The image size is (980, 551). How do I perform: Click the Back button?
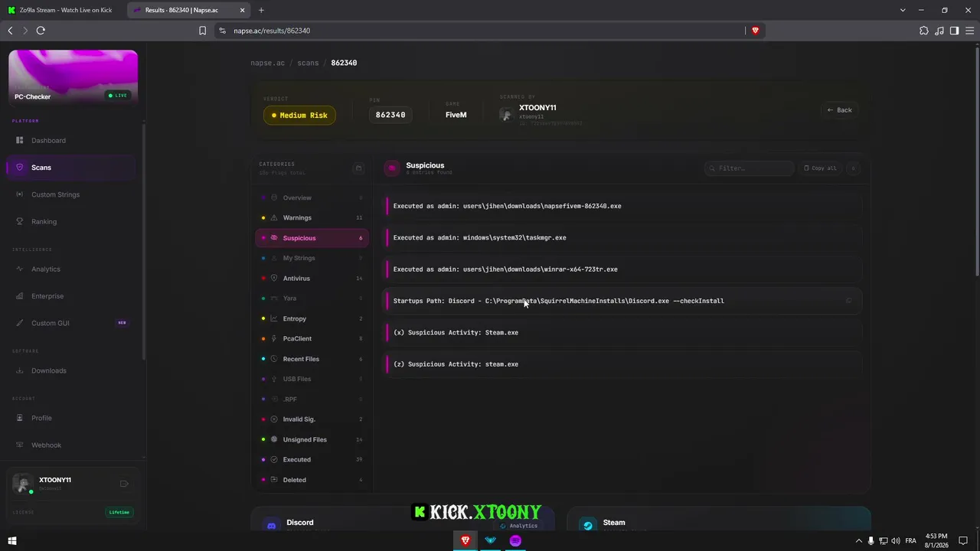point(839,110)
